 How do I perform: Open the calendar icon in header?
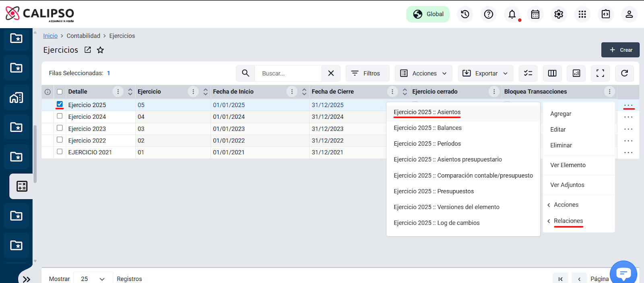click(x=535, y=14)
